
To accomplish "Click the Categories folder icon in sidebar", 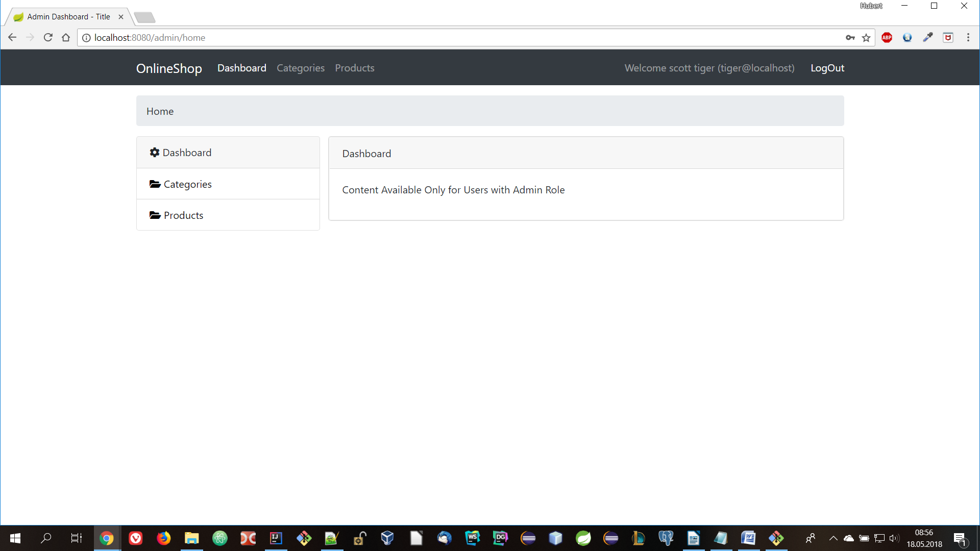I will 155,184.
